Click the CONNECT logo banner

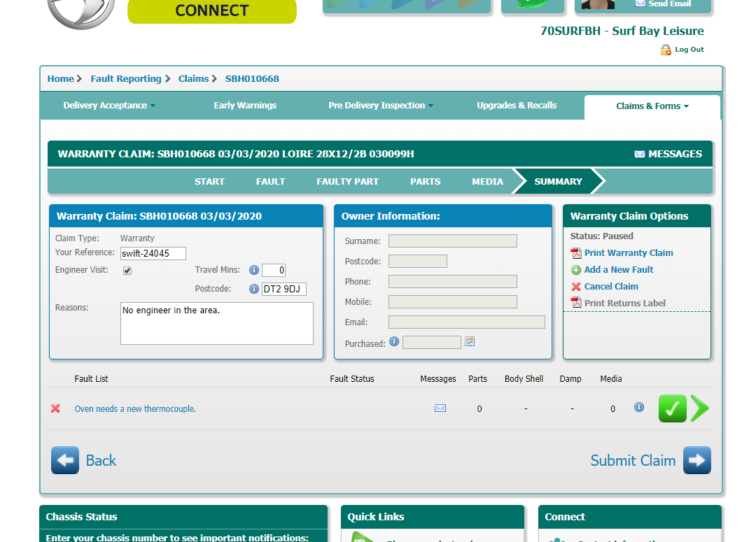point(211,10)
